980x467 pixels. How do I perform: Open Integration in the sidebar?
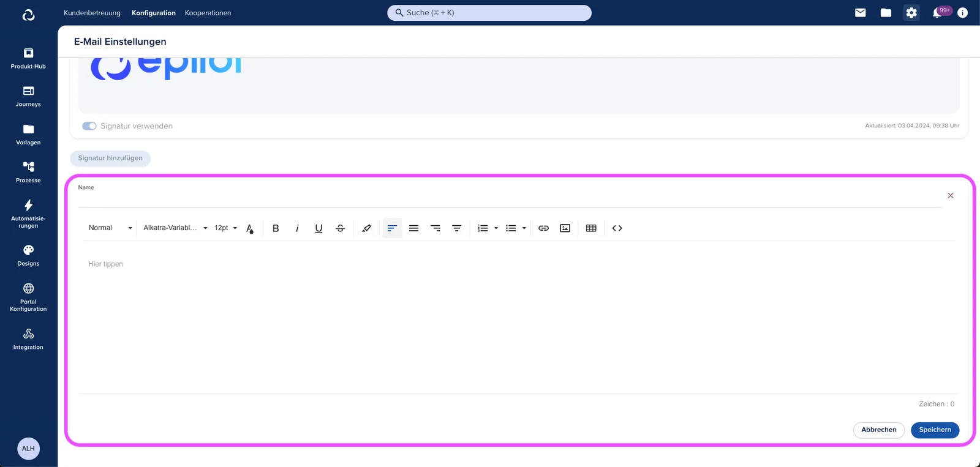28,340
